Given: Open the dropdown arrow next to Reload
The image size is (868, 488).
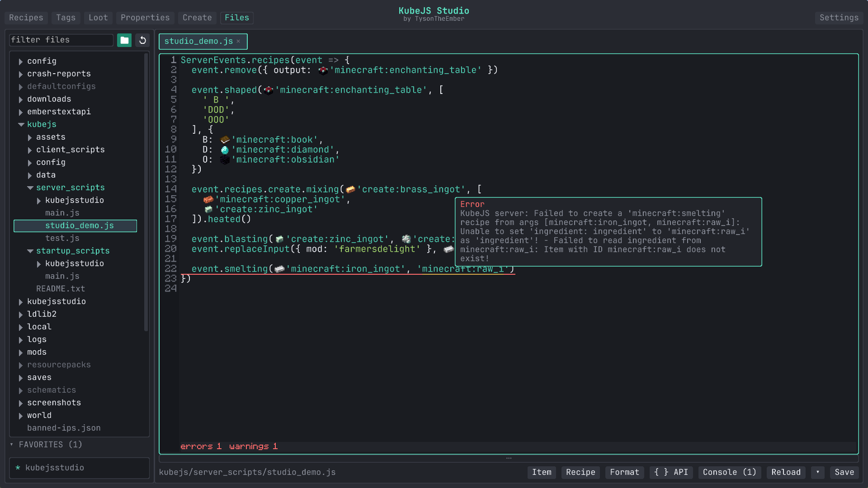Looking at the screenshot, I should 817,472.
